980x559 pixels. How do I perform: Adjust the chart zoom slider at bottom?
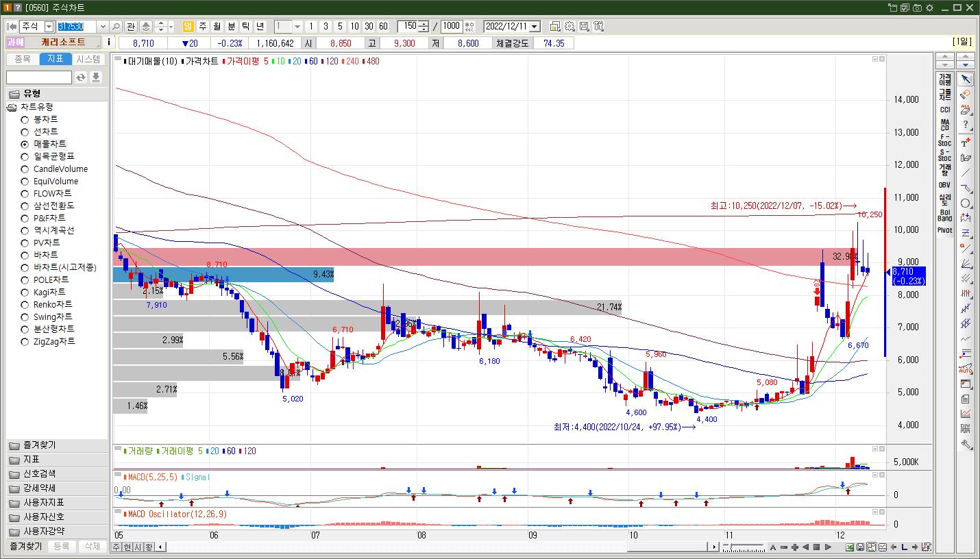point(744,547)
